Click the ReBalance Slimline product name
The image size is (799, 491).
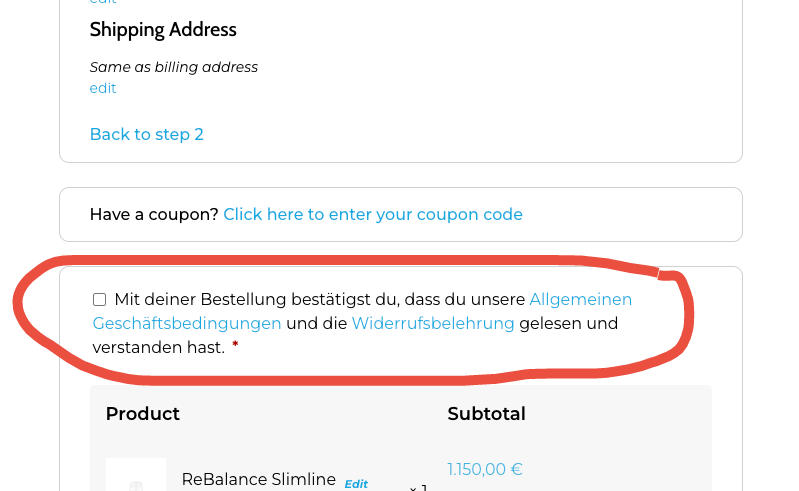tap(259, 479)
